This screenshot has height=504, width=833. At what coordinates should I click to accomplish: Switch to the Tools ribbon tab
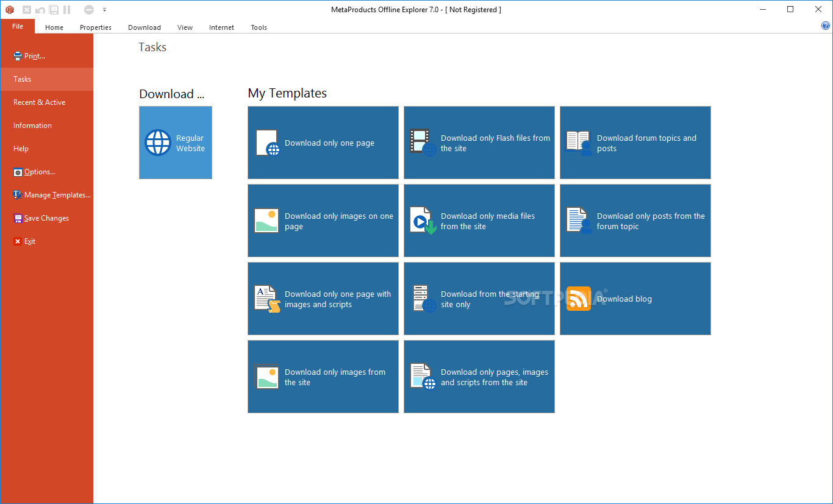tap(259, 27)
